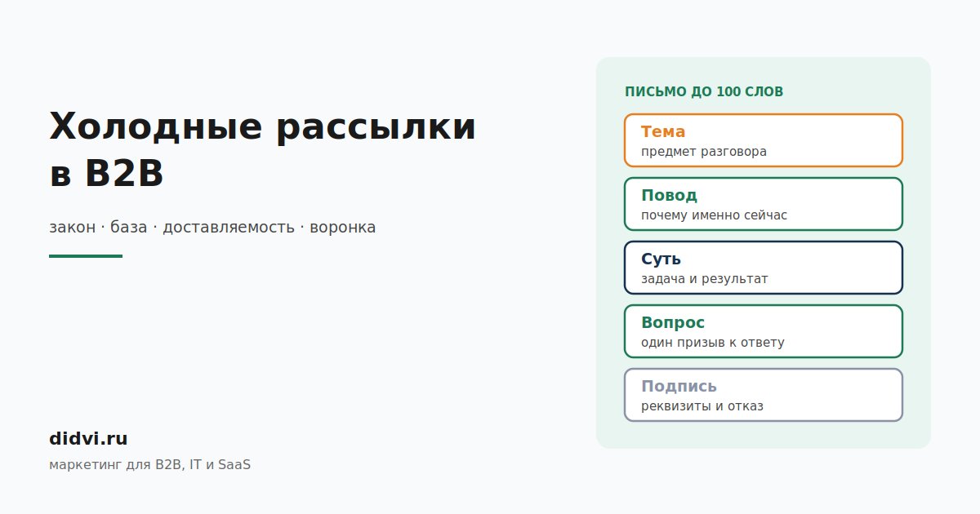Click the text 'задача и результат'
The height and width of the screenshot is (514, 980).
point(704,279)
